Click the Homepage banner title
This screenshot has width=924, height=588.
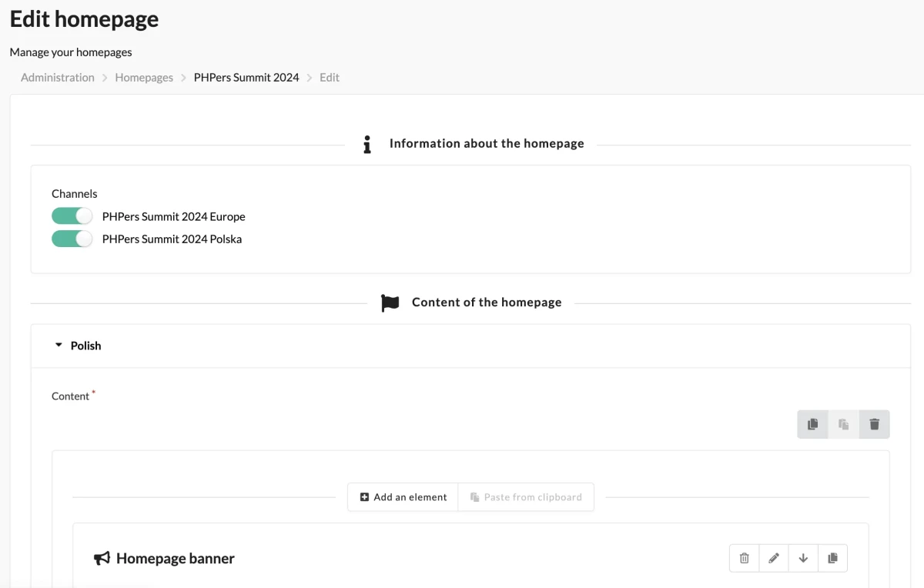pyautogui.click(x=175, y=559)
